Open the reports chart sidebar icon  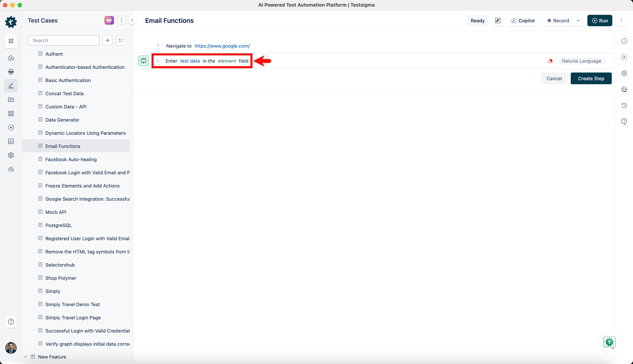pos(11,141)
